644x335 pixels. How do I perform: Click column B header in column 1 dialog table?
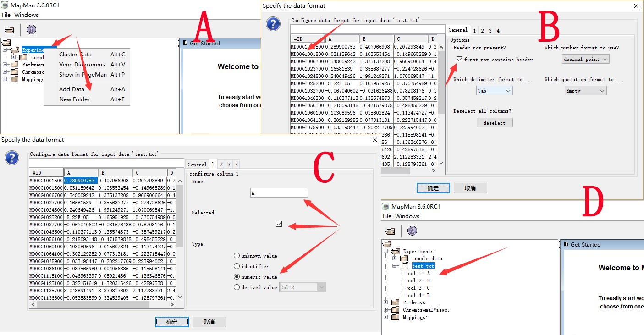click(115, 173)
